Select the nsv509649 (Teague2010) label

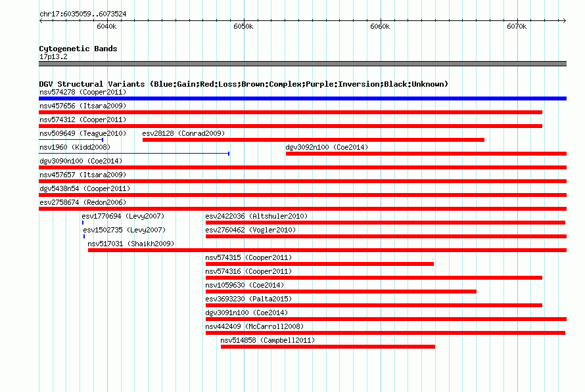tap(83, 133)
